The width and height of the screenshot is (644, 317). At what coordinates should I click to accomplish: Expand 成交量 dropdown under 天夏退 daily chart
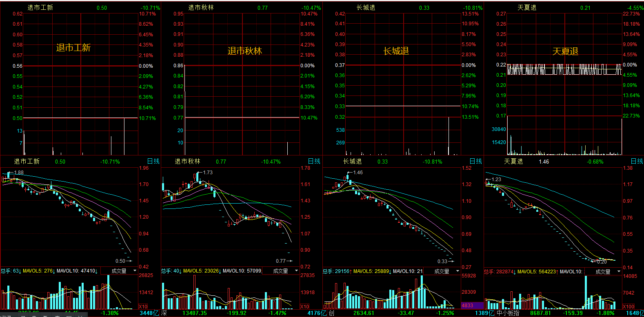coord(619,271)
